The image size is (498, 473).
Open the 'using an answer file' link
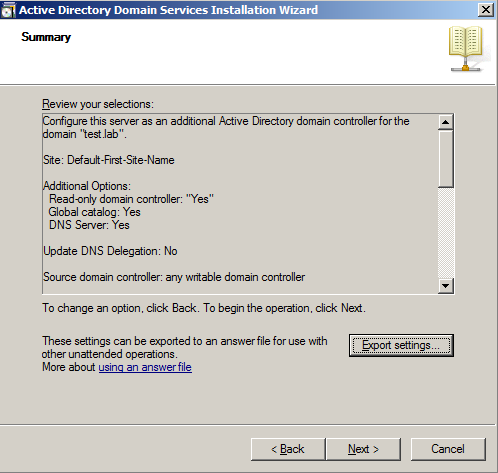(145, 367)
